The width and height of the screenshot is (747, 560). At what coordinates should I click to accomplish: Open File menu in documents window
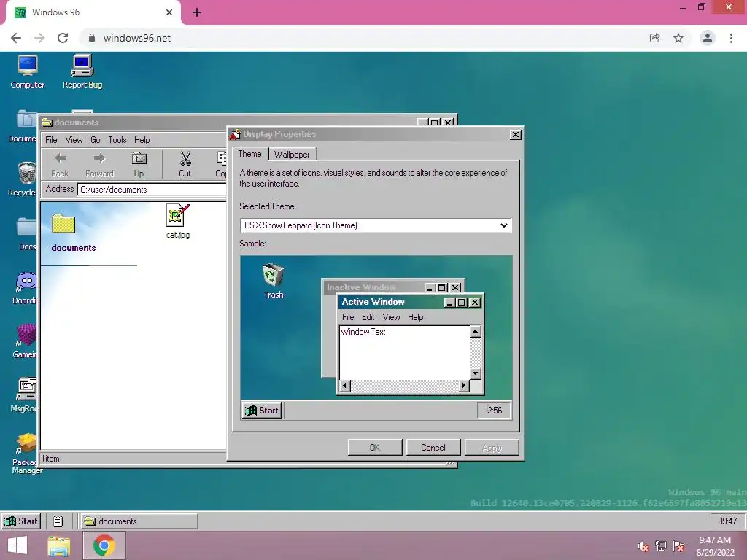tap(51, 139)
